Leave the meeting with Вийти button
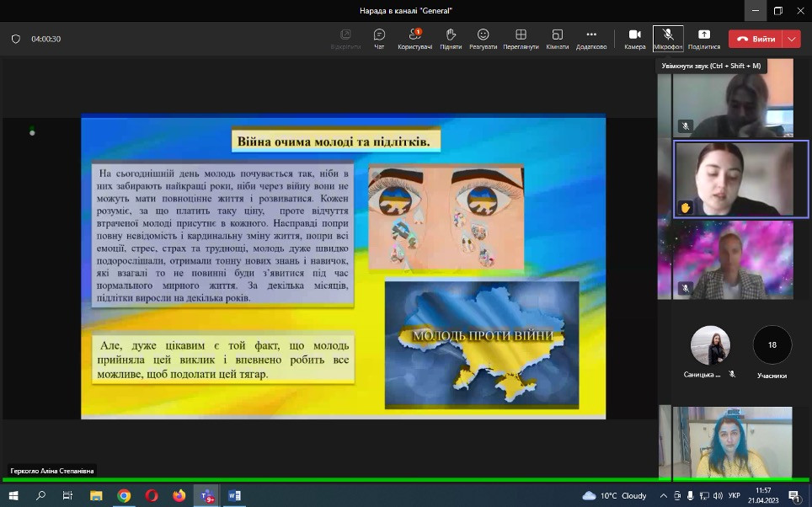 click(x=756, y=39)
